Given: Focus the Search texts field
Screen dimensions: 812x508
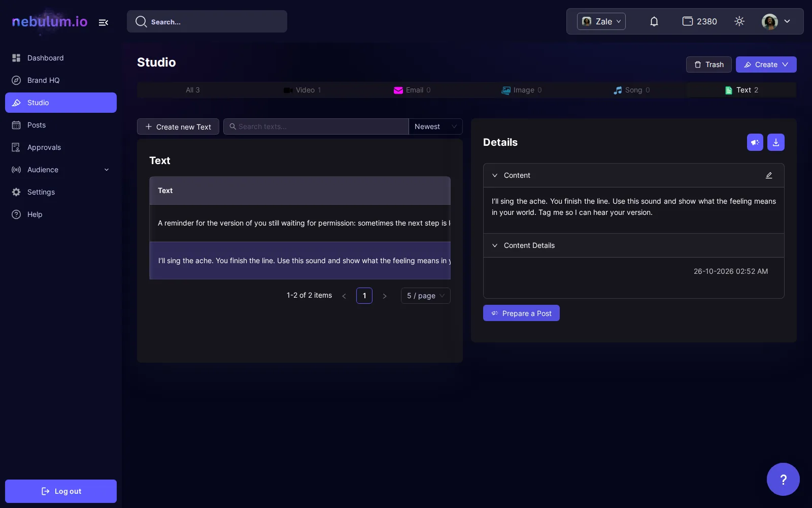Looking at the screenshot, I should click(316, 126).
